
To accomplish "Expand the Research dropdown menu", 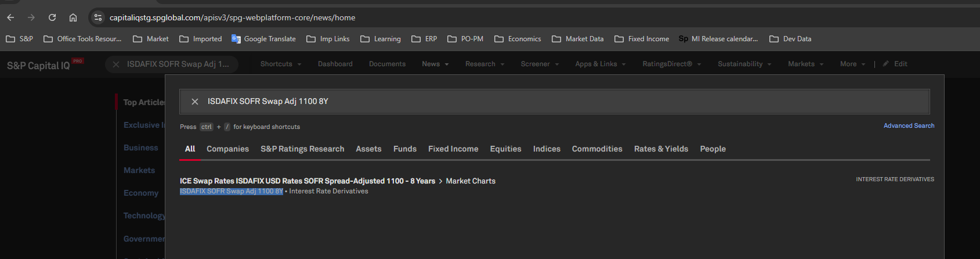I will 484,64.
